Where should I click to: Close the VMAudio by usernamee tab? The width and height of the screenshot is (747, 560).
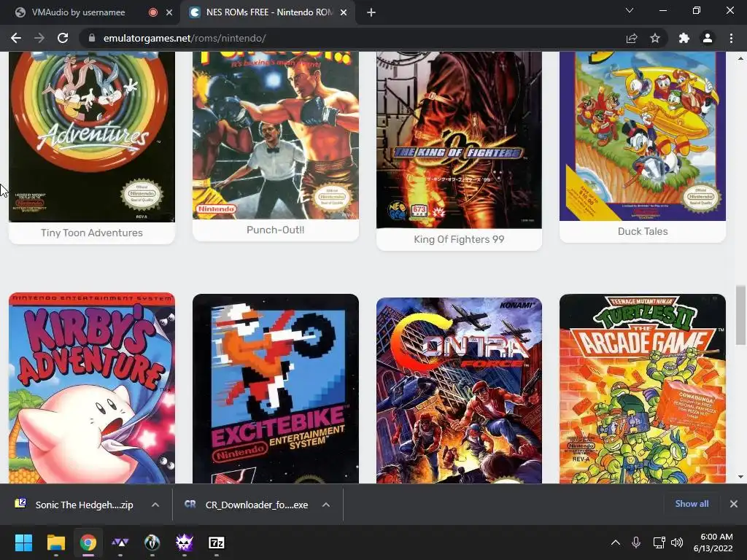(x=169, y=12)
